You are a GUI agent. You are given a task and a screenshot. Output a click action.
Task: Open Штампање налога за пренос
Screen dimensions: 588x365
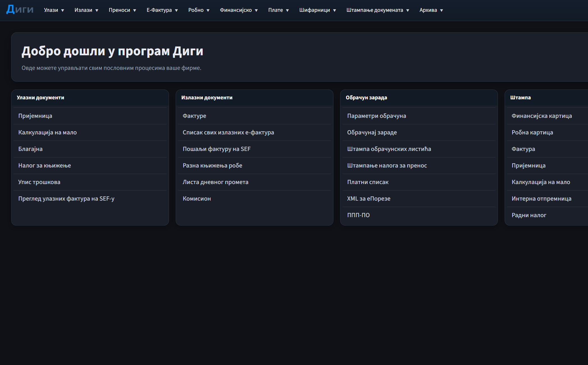pos(419,166)
